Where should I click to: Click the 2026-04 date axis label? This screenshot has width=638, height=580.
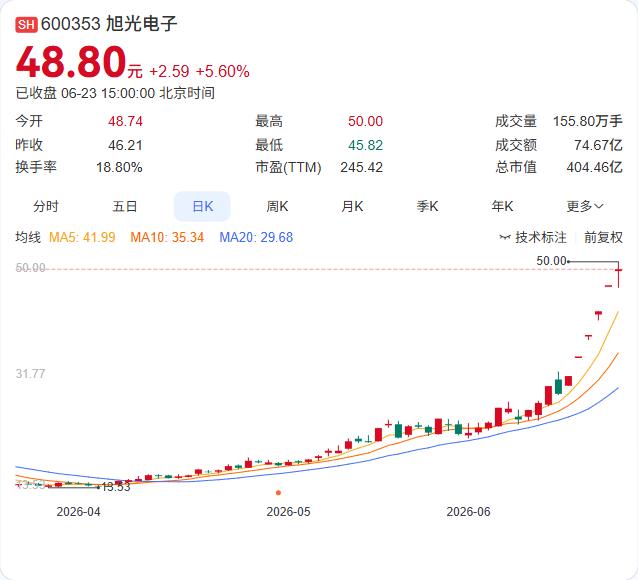pyautogui.click(x=79, y=512)
